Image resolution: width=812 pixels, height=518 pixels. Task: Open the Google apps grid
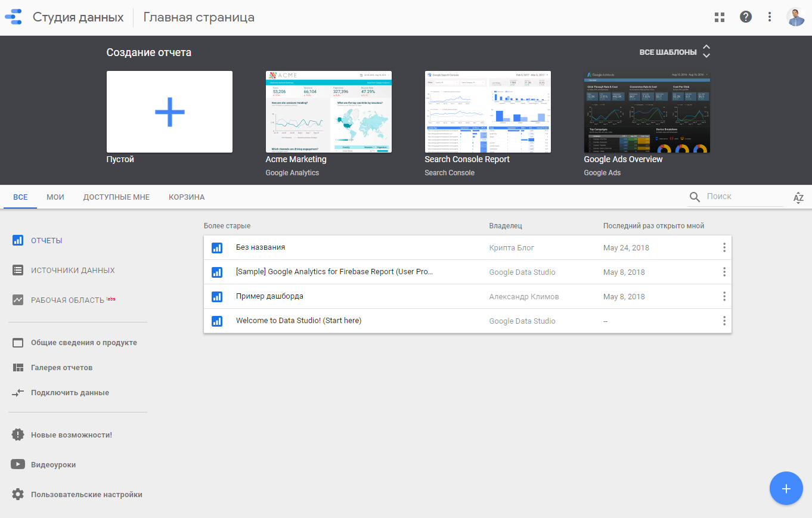719,17
